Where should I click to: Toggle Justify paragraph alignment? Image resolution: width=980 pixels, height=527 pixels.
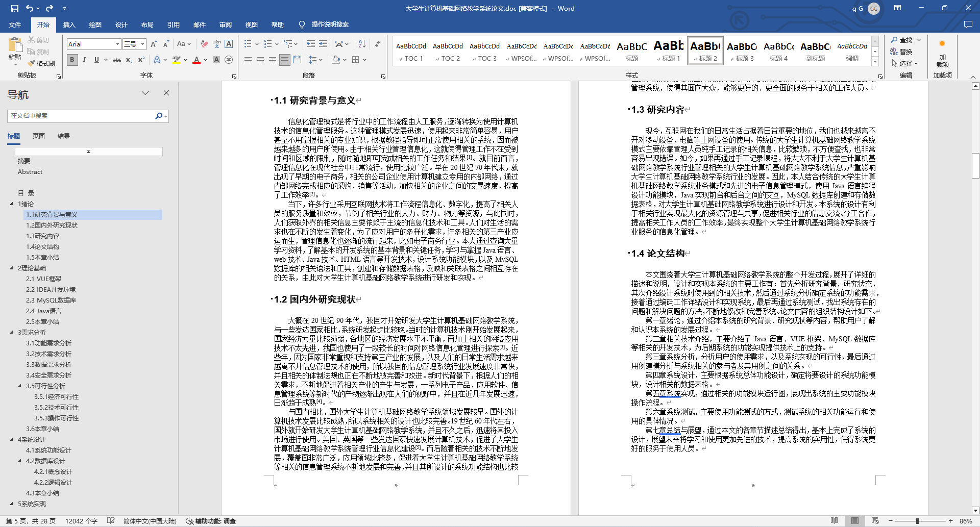coord(285,60)
